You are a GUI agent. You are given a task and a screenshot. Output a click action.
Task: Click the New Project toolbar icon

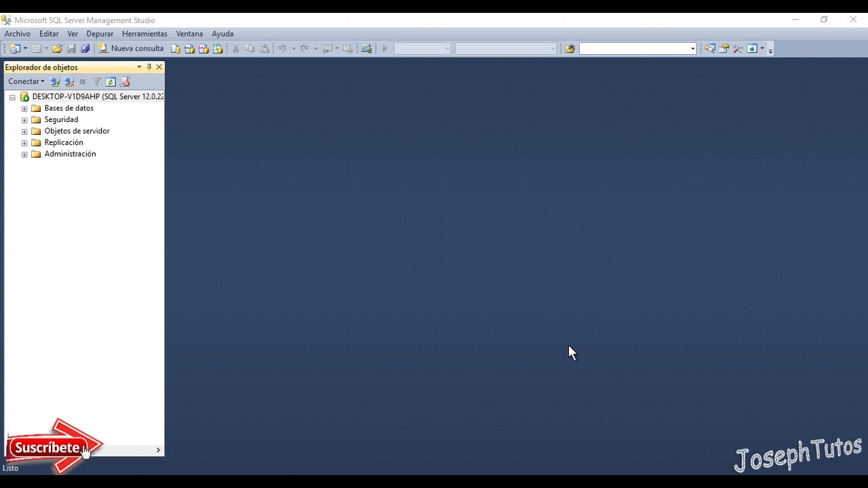tap(15, 49)
